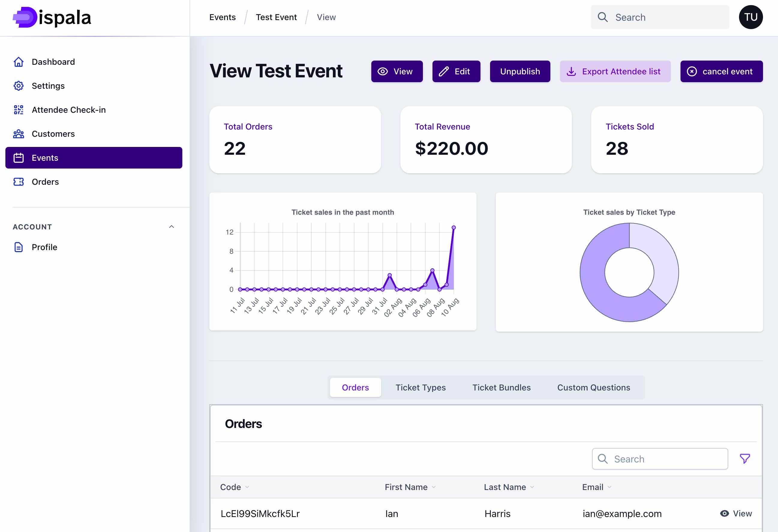This screenshot has height=532, width=778.
Task: Open the orders filter funnel
Action: (x=744, y=459)
